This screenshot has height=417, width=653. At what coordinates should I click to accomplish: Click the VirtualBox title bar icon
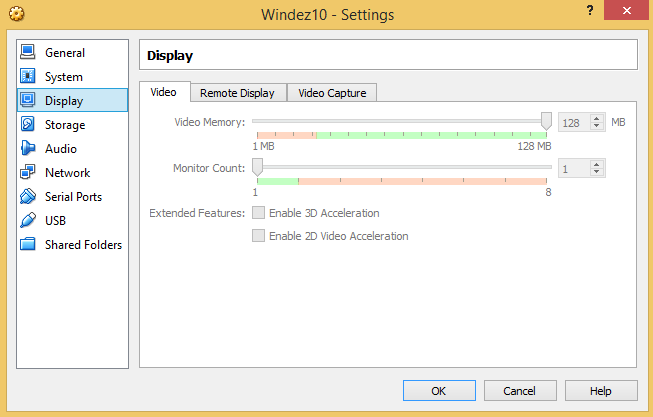pyautogui.click(x=18, y=14)
